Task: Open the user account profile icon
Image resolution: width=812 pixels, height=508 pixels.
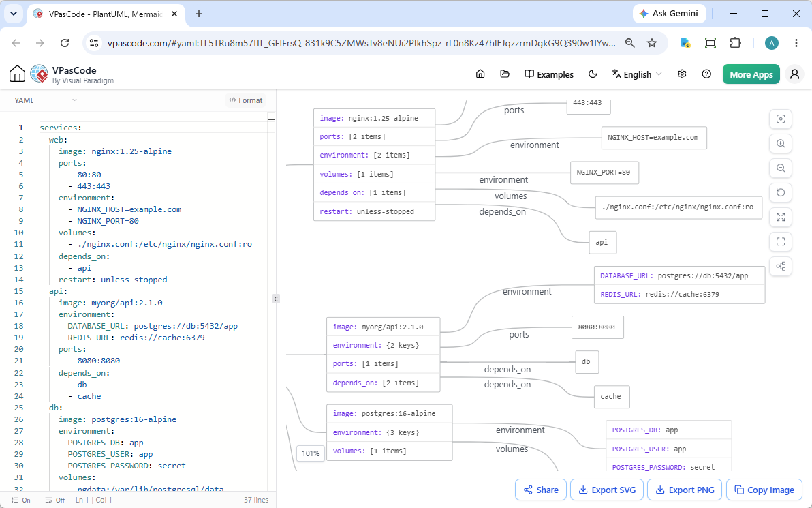Action: pyautogui.click(x=794, y=74)
